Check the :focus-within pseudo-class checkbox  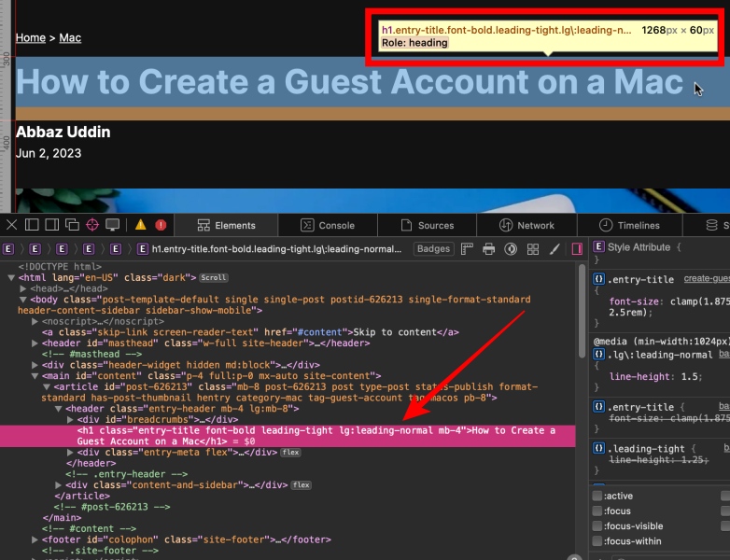pyautogui.click(x=597, y=541)
